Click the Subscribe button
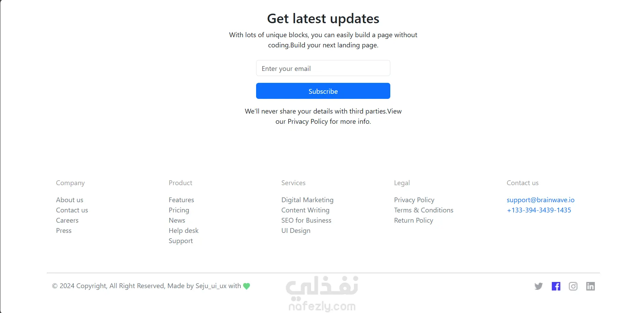Screen dimensions: 644x313 [x=323, y=91]
